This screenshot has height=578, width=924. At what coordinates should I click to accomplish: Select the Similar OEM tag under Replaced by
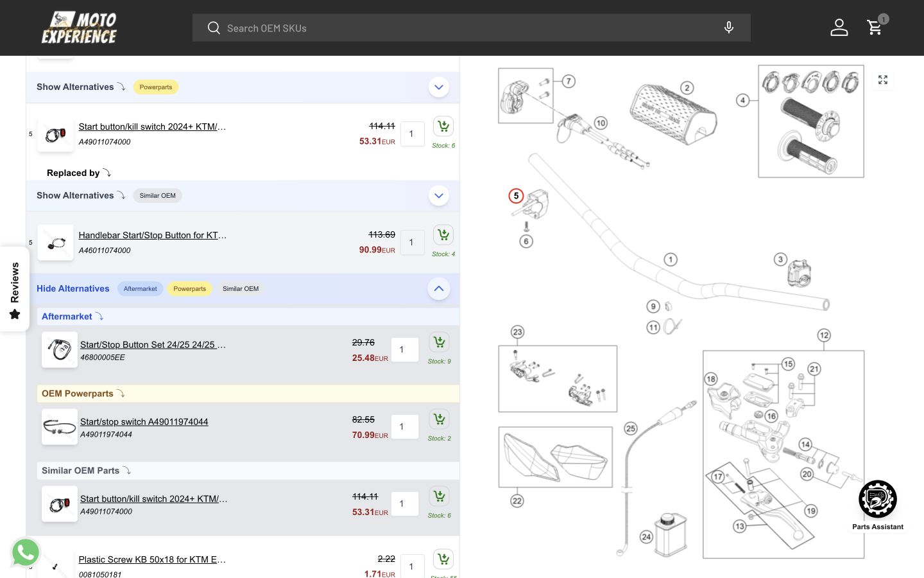tap(157, 196)
